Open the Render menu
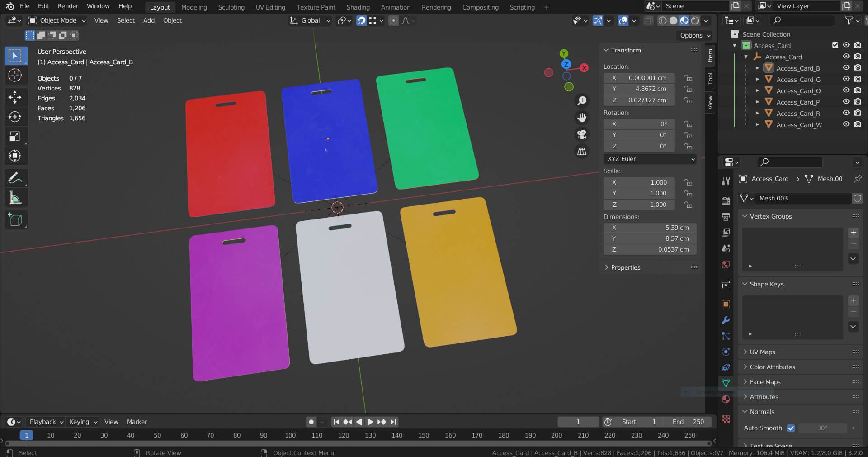The image size is (868, 457). point(67,6)
